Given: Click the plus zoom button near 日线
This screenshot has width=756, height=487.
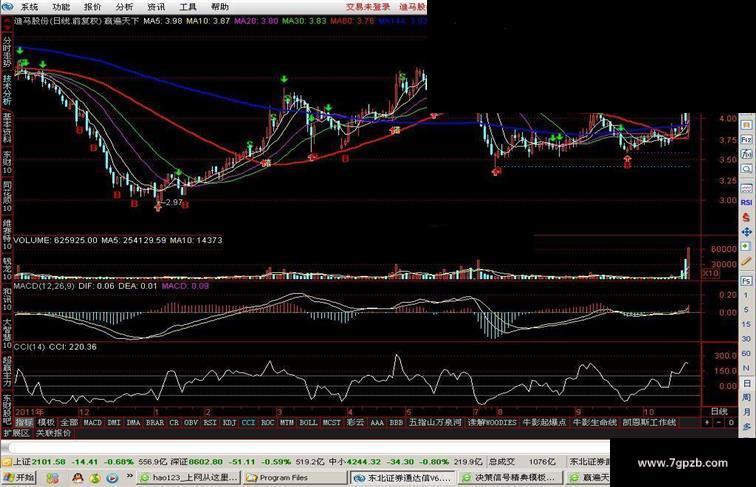Looking at the screenshot, I should [x=707, y=422].
